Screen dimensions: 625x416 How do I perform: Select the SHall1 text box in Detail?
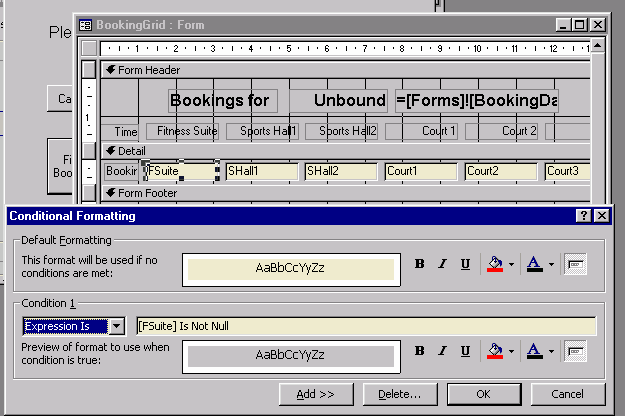261,171
